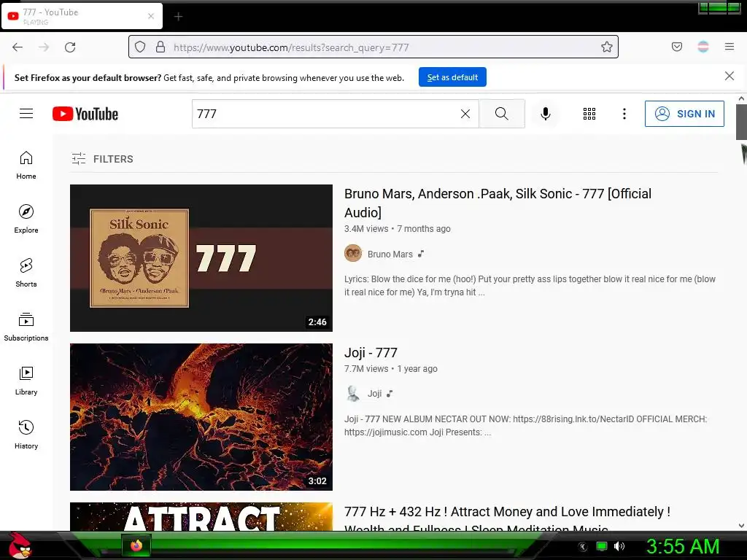The image size is (747, 560).
Task: Click the Set as default button
Action: point(452,77)
